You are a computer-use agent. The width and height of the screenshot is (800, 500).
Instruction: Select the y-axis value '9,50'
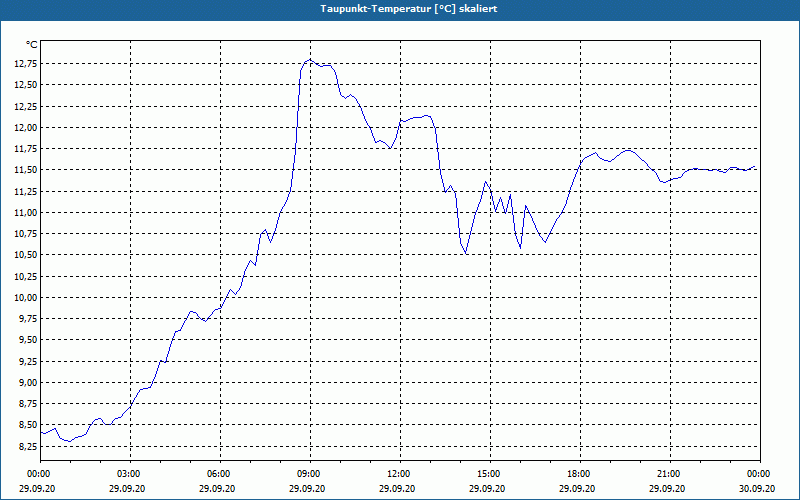point(27,340)
